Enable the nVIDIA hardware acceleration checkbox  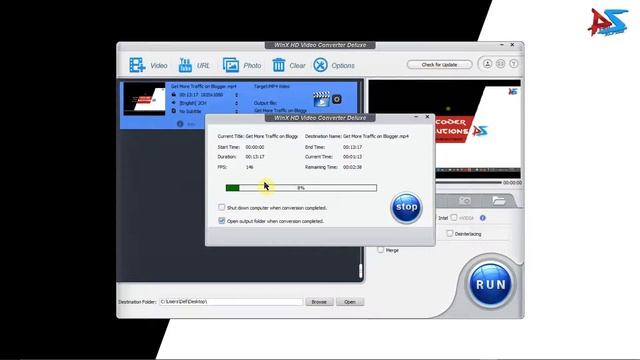point(454,218)
